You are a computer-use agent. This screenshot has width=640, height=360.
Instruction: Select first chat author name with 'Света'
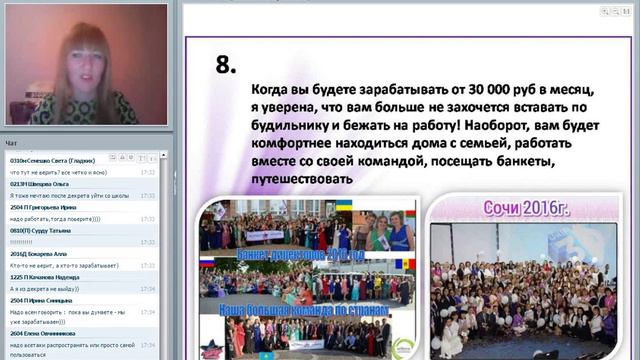point(53,161)
